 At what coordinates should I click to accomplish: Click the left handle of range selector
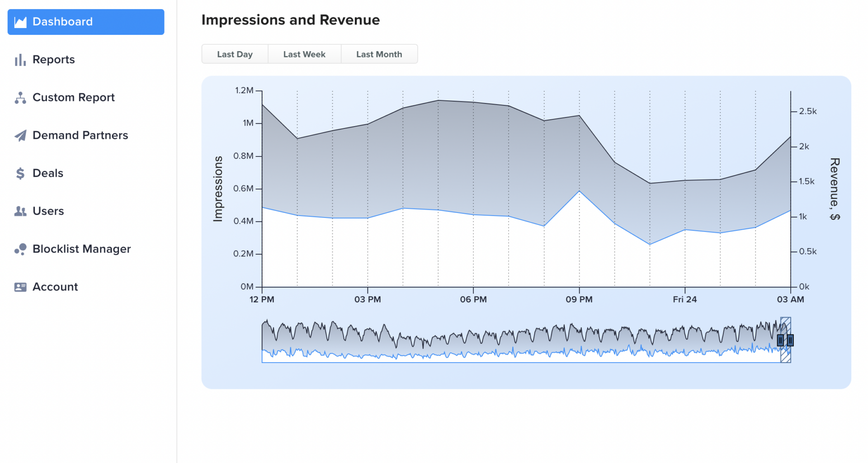pyautogui.click(x=780, y=340)
